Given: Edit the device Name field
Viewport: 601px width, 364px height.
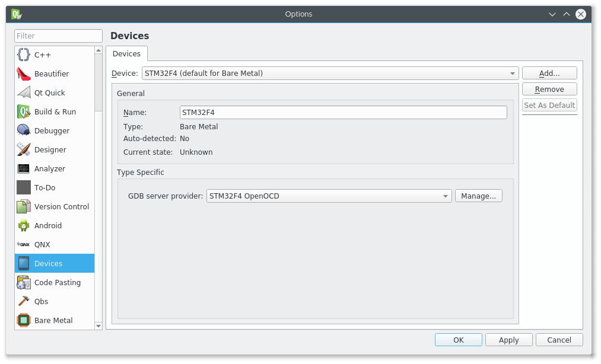Looking at the screenshot, I should click(343, 112).
